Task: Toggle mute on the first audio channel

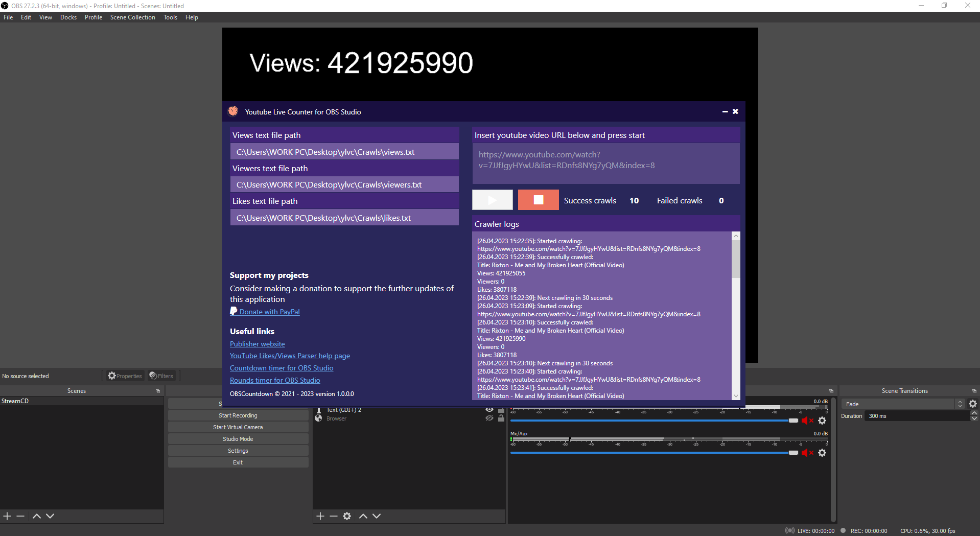Action: point(807,421)
